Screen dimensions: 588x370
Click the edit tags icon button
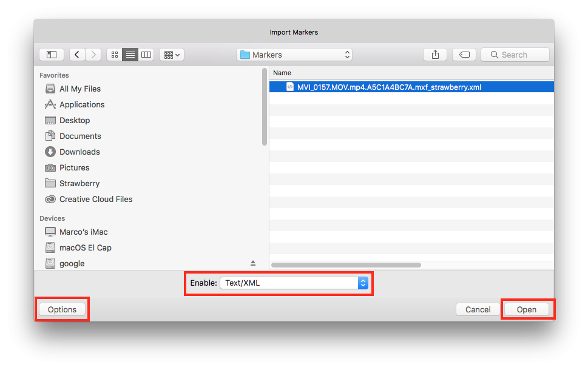tap(464, 55)
